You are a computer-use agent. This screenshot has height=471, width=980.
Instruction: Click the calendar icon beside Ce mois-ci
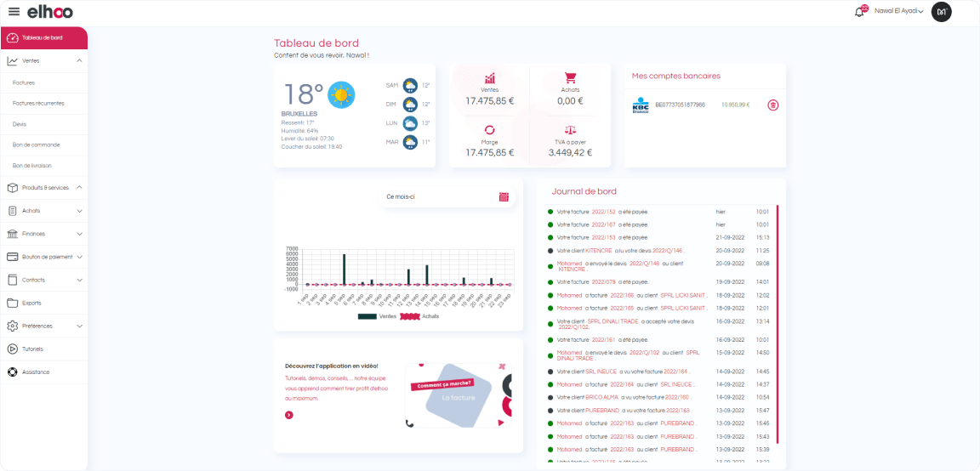click(504, 196)
